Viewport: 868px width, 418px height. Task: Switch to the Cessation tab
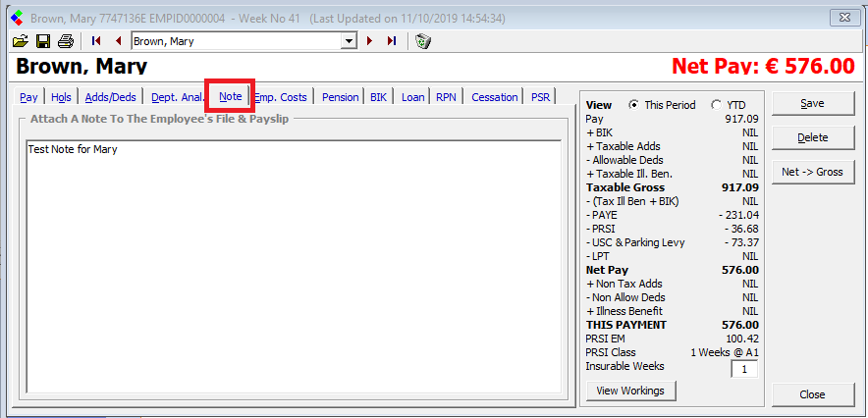(494, 97)
